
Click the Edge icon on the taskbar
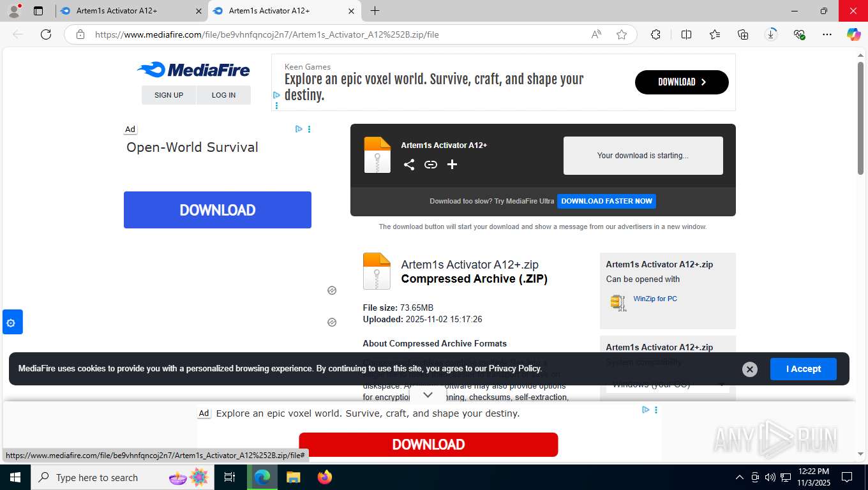[x=262, y=477]
